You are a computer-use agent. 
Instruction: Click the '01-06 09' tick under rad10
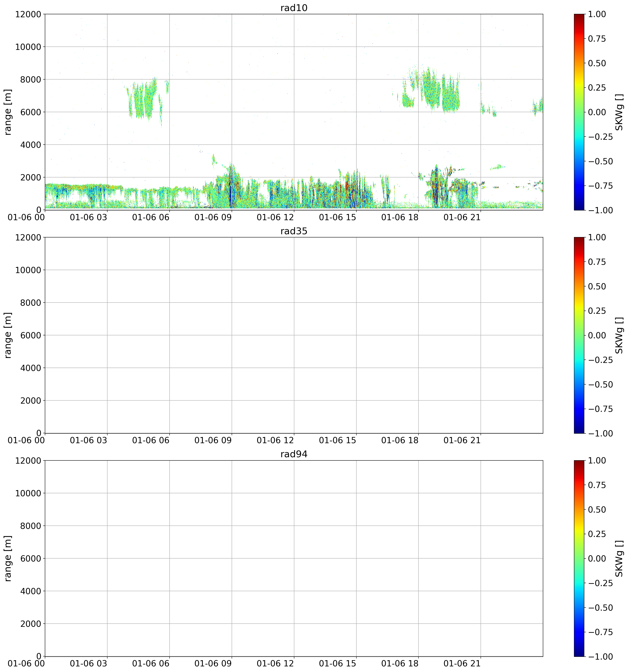tap(213, 217)
